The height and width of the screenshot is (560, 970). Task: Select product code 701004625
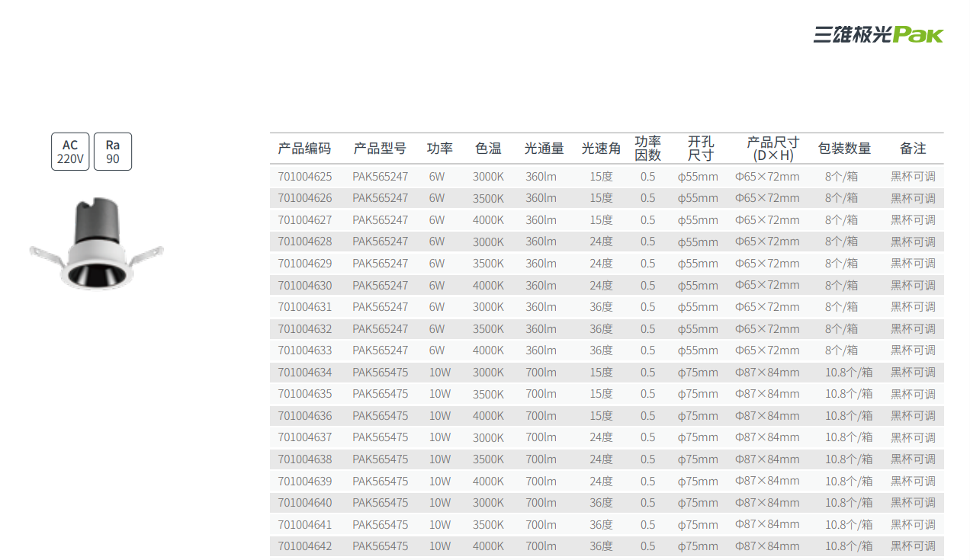pyautogui.click(x=305, y=177)
